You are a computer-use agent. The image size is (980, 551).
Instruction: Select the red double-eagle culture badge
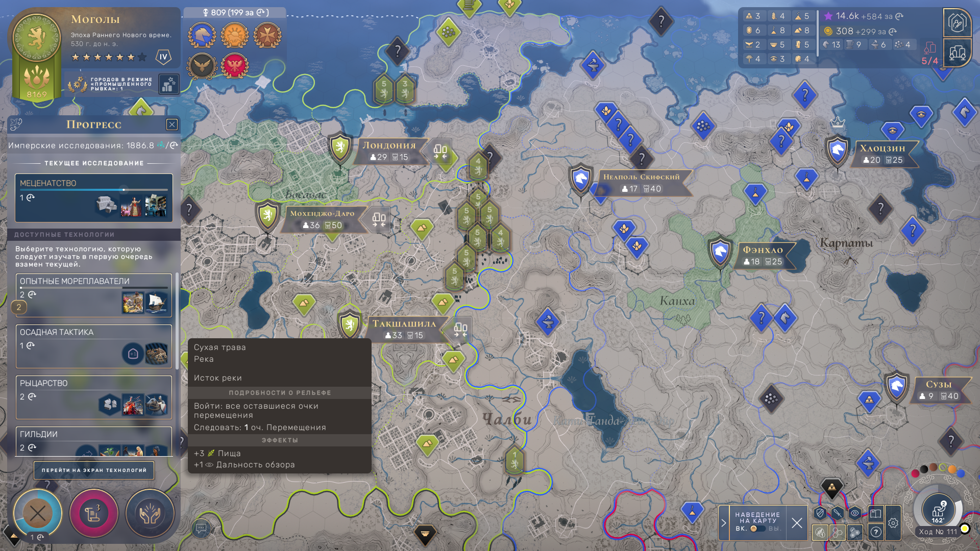point(235,66)
